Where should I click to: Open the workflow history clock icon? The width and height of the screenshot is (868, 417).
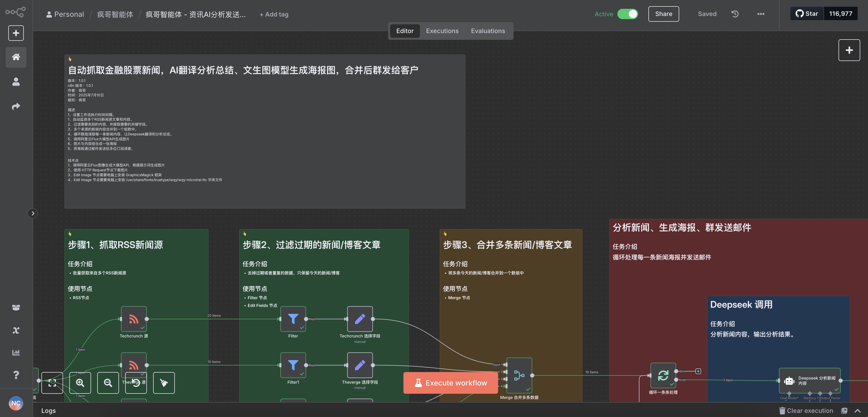(735, 14)
